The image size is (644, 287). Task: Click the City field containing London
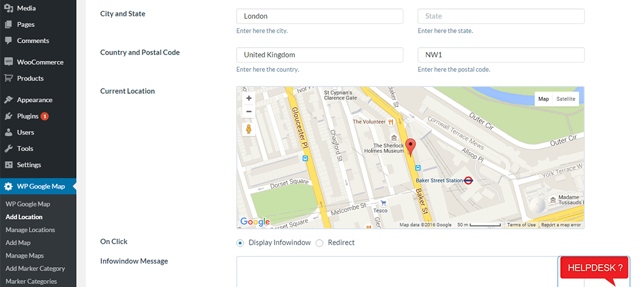click(x=320, y=16)
